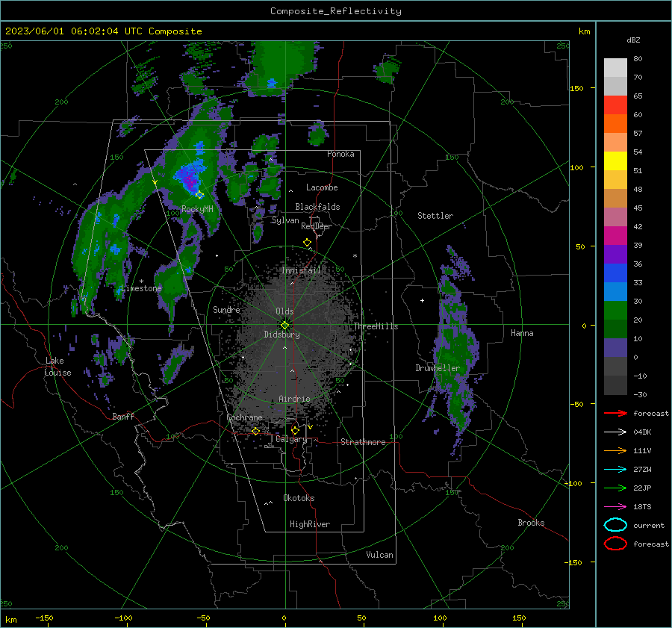This screenshot has width=672, height=628.
Task: Click the Innisfail city label
Action: click(302, 270)
